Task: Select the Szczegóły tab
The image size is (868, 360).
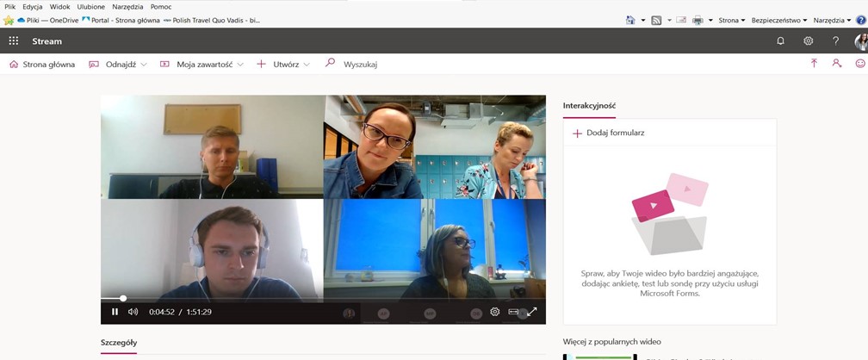Action: click(119, 343)
